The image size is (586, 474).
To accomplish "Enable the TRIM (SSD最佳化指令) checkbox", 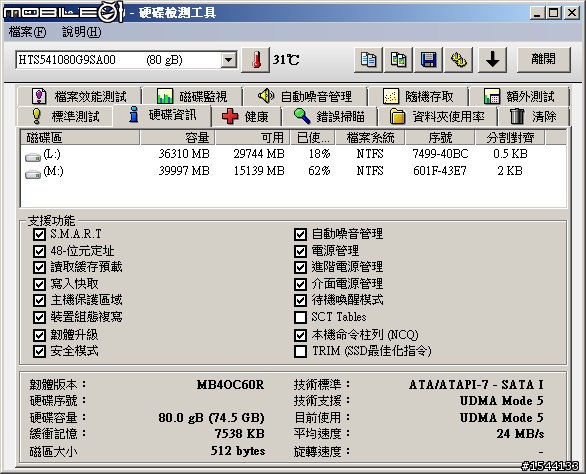I will point(300,351).
